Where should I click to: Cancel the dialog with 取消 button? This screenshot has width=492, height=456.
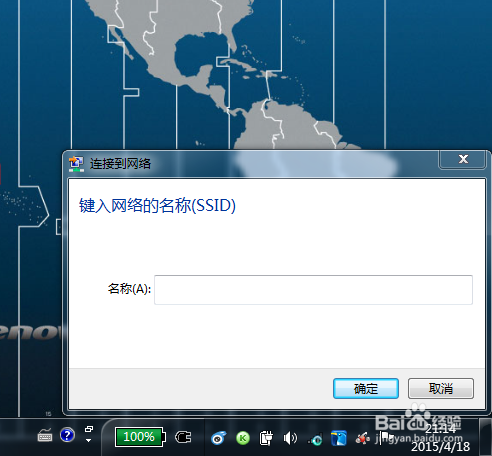(x=441, y=388)
